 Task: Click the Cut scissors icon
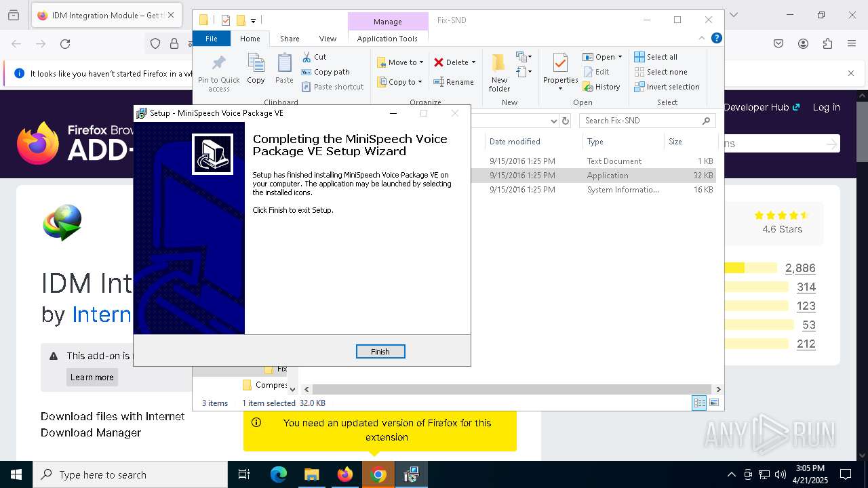click(x=307, y=57)
